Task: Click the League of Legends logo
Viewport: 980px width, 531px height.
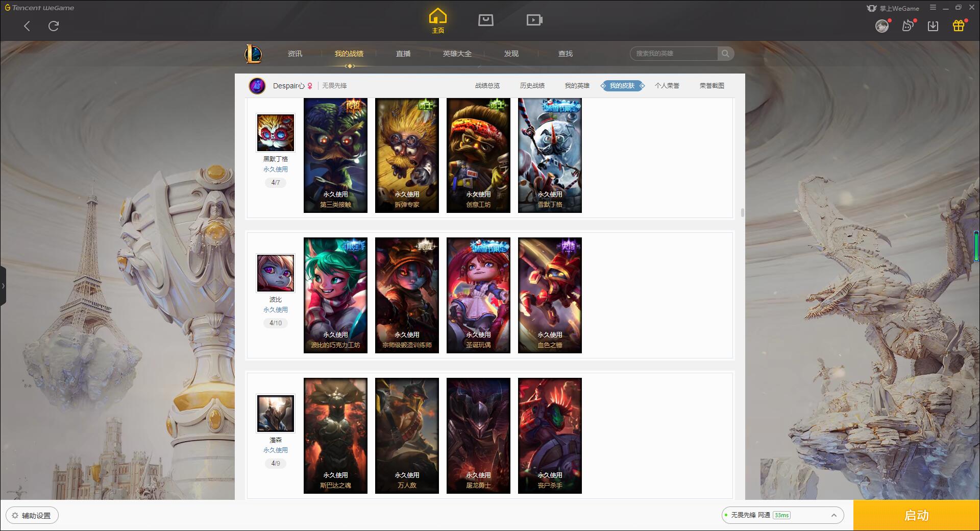Action: [x=253, y=54]
